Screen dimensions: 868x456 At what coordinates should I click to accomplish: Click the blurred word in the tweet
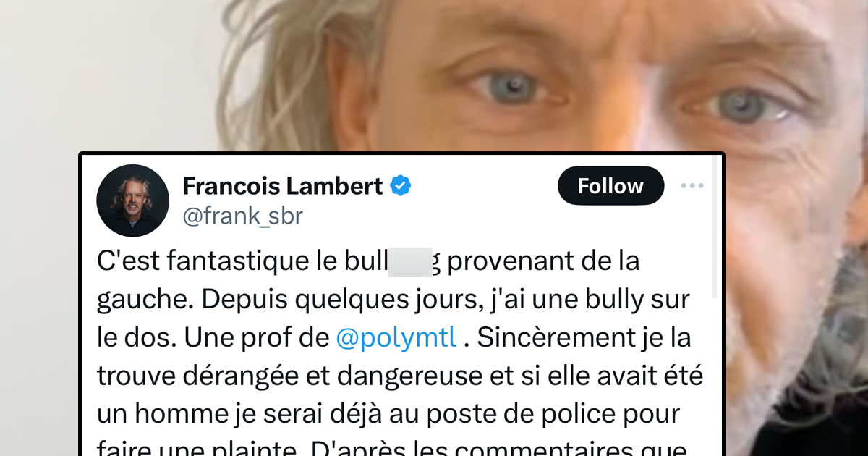410,262
